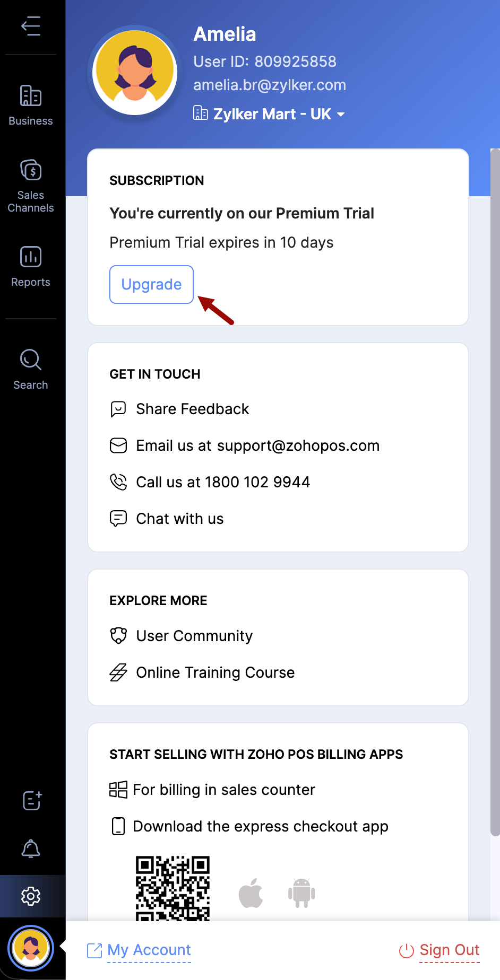Click the user avatar at the sidebar bottom
Viewport: 500px width, 980px height.
point(31,948)
